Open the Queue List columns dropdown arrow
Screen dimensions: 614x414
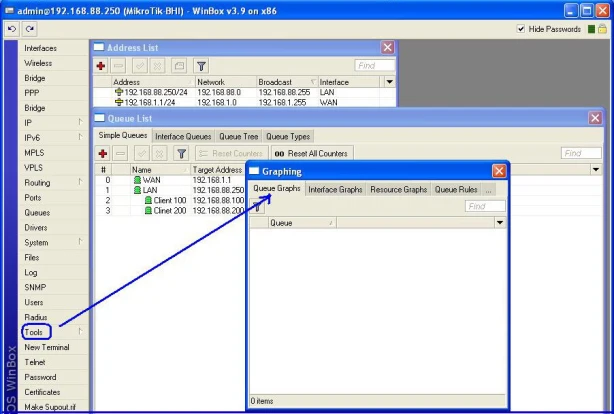coord(596,170)
